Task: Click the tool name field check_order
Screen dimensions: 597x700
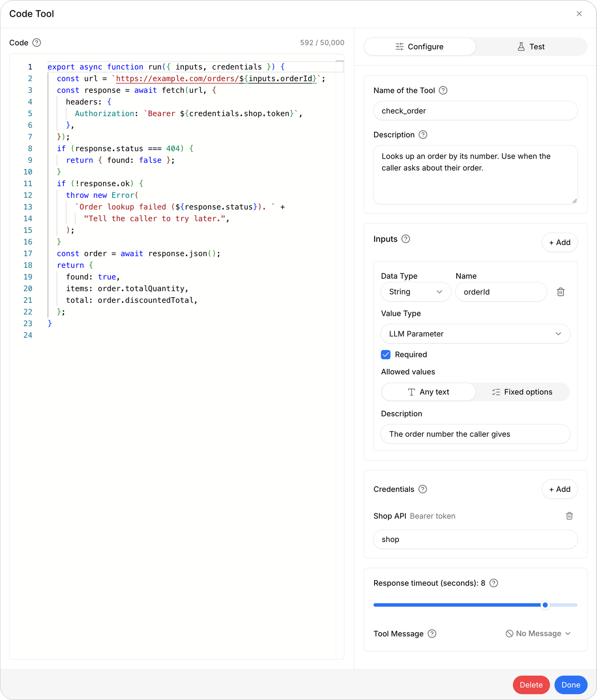Action: click(x=476, y=111)
